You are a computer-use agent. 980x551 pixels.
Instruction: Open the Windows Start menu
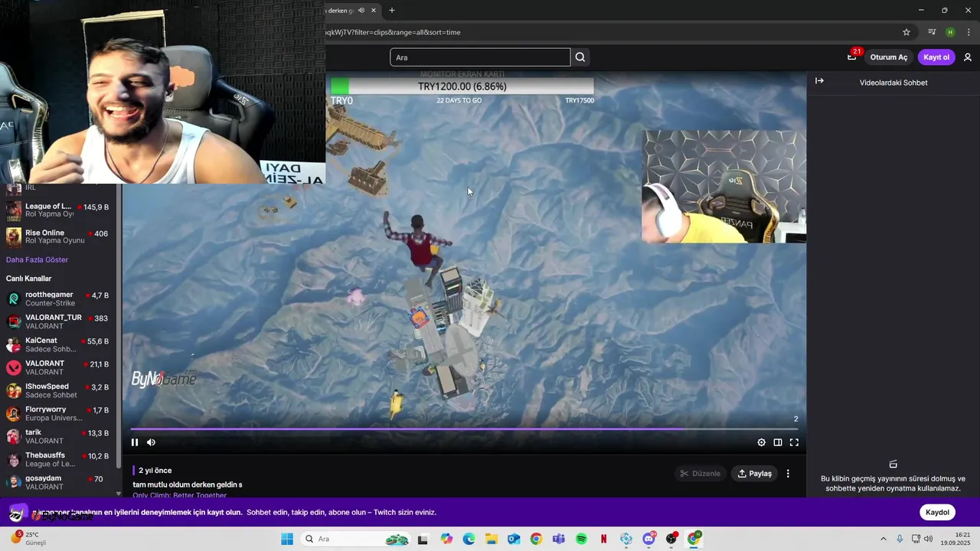pos(287,539)
